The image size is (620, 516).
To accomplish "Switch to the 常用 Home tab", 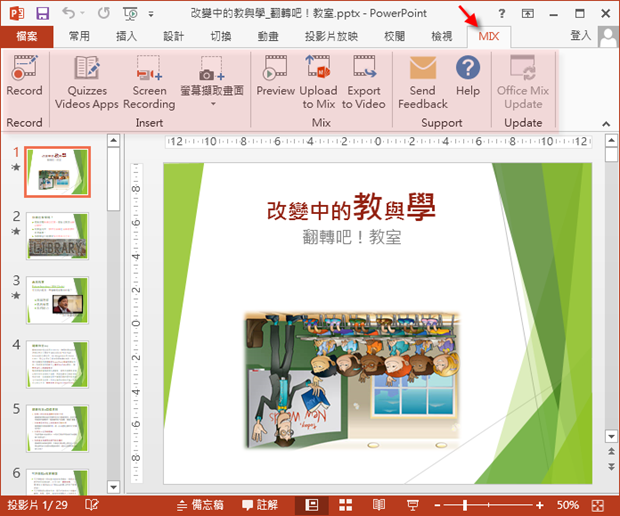I will click(79, 36).
